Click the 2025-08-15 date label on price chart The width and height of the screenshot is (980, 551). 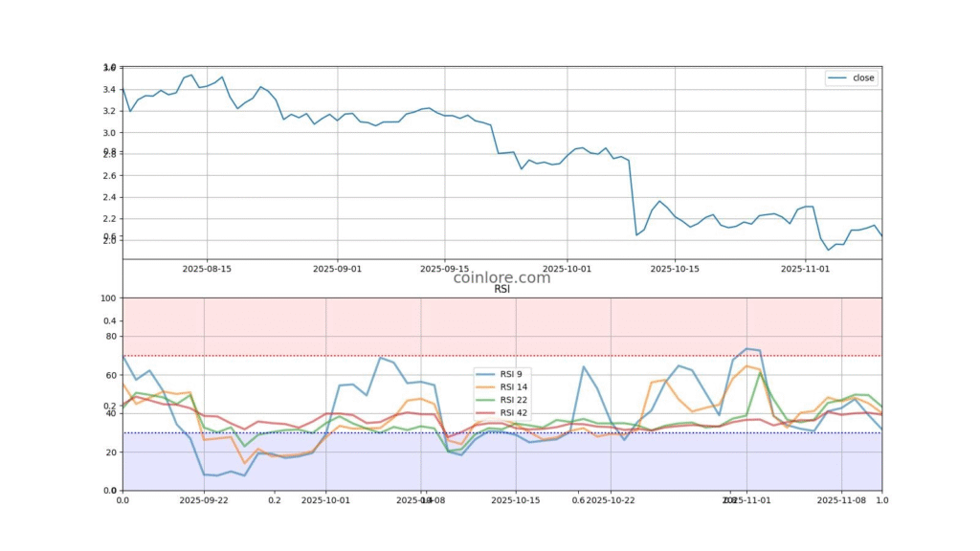[x=207, y=269]
